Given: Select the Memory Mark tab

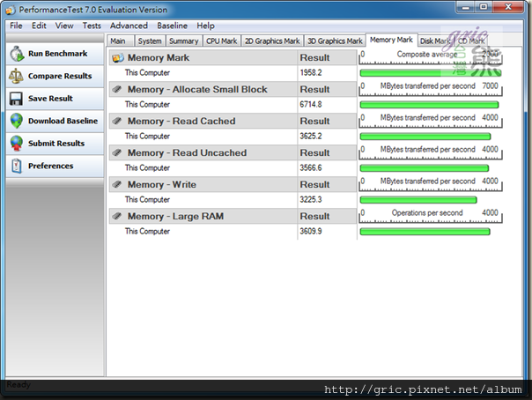Looking at the screenshot, I should click(x=391, y=40).
